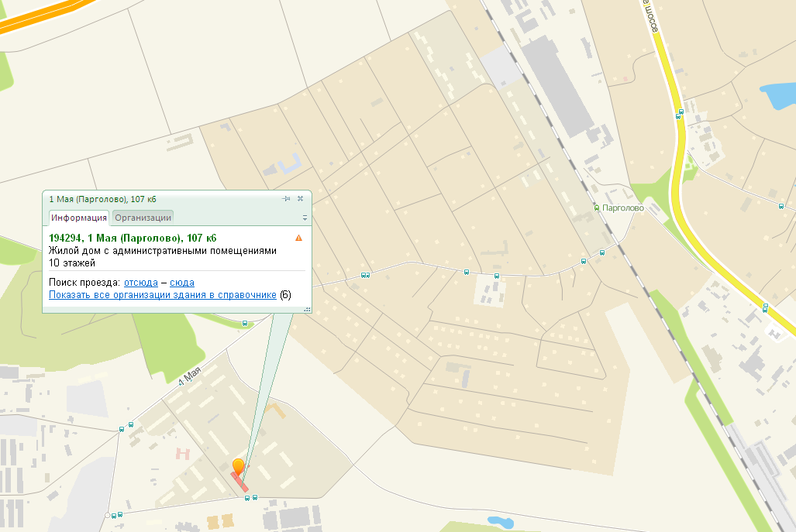The width and height of the screenshot is (796, 532).
Task: Click bus stop icon near map's right edge
Action: coord(781,206)
